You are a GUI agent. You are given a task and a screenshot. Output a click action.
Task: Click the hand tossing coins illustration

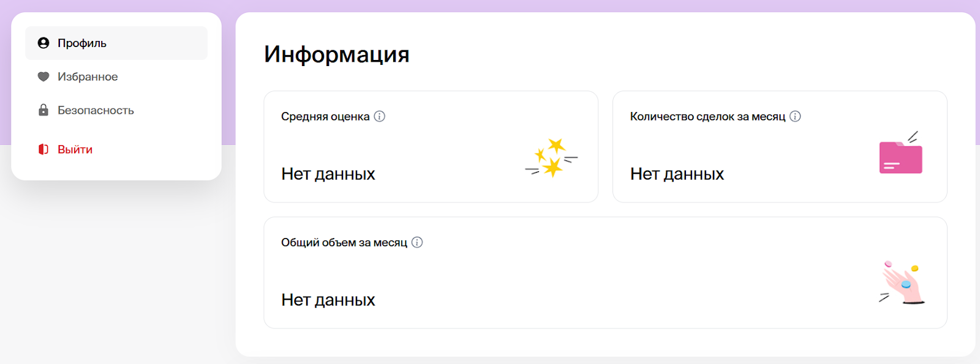(x=903, y=283)
